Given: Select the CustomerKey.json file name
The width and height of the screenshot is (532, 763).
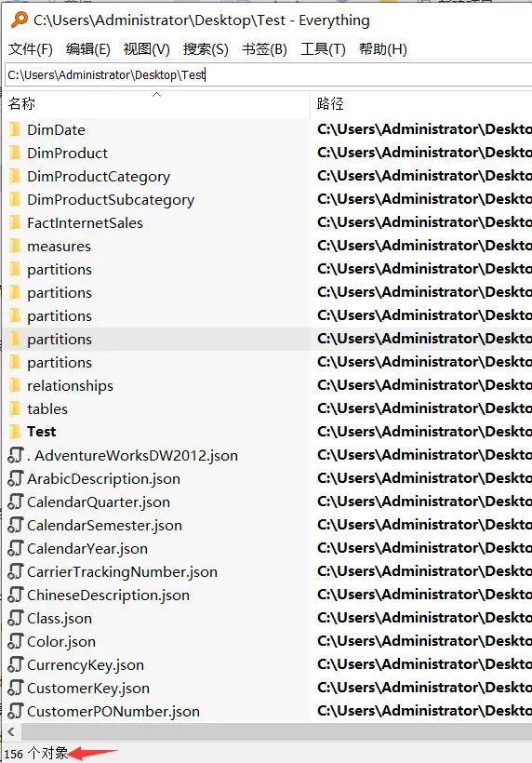Looking at the screenshot, I should (x=88, y=689).
